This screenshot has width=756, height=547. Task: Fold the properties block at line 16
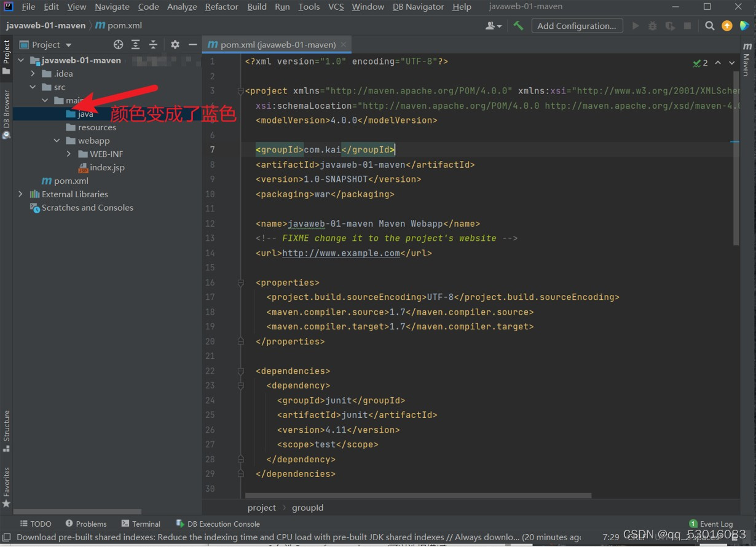tap(240, 283)
